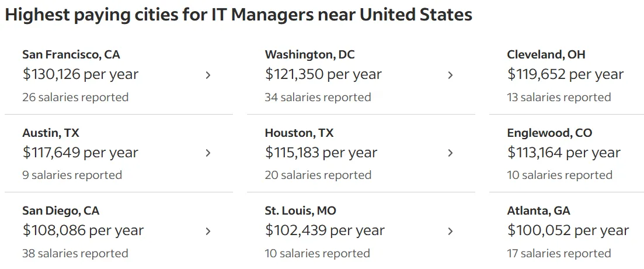The image size is (644, 269).
Task: Click the Highest paying cities heading
Action: pyautogui.click(x=239, y=15)
